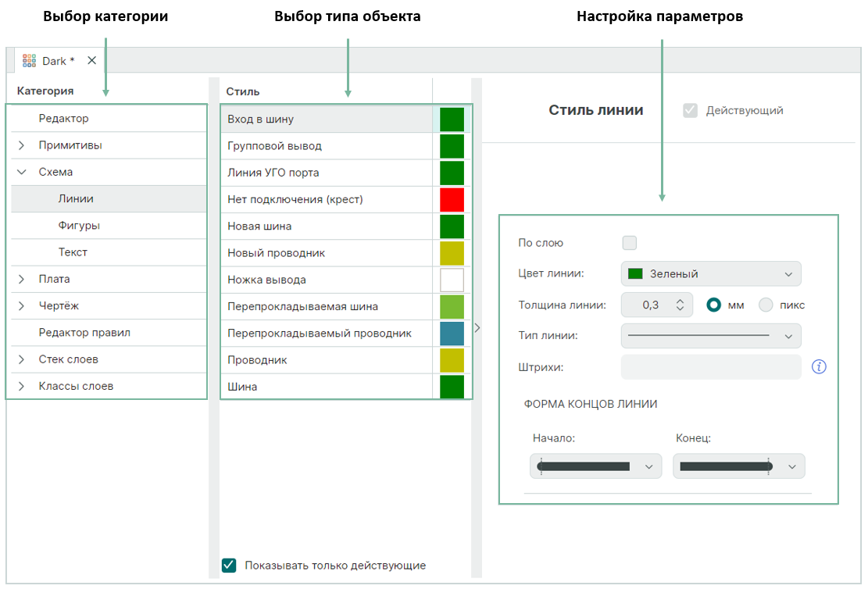This screenshot has width=868, height=589.
Task: Click teal swatch for Перепрокладываемый проводник
Action: tap(452, 333)
